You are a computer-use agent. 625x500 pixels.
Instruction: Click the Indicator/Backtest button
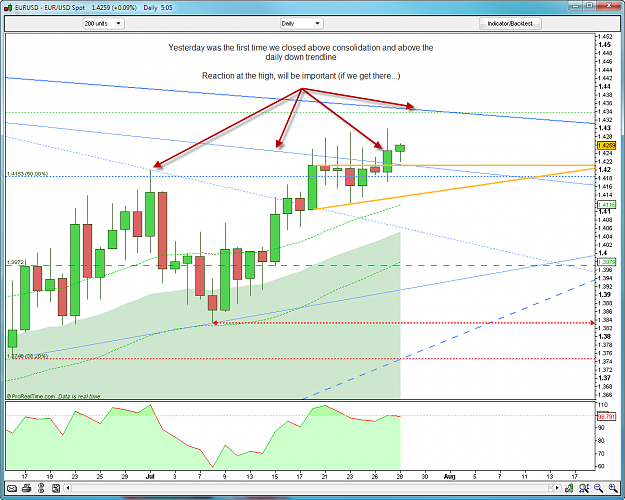(510, 24)
